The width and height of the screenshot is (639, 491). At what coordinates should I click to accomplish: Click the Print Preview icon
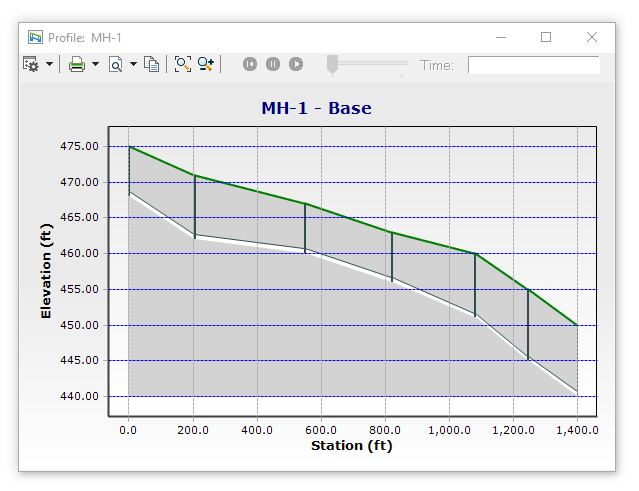point(115,64)
